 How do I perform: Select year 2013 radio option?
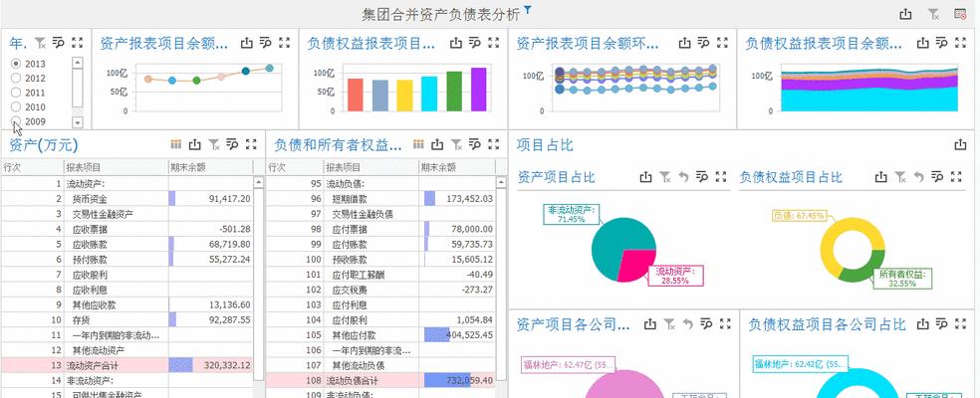(x=16, y=64)
